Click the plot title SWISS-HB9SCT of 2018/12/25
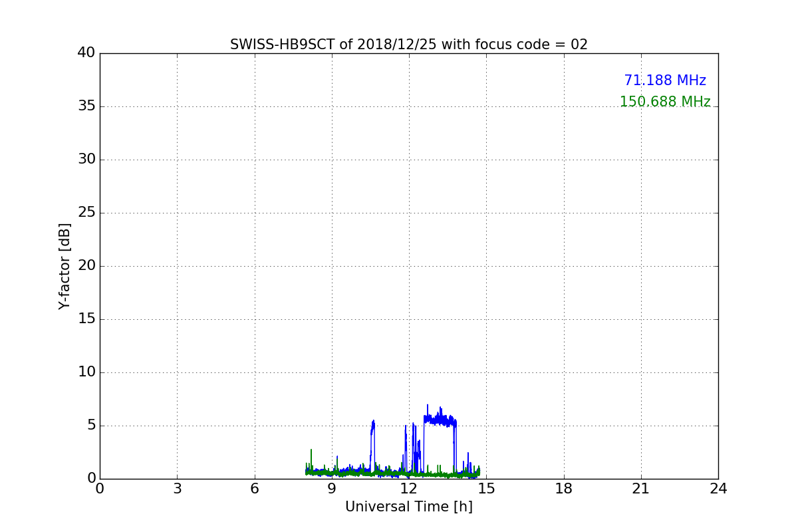 [409, 45]
